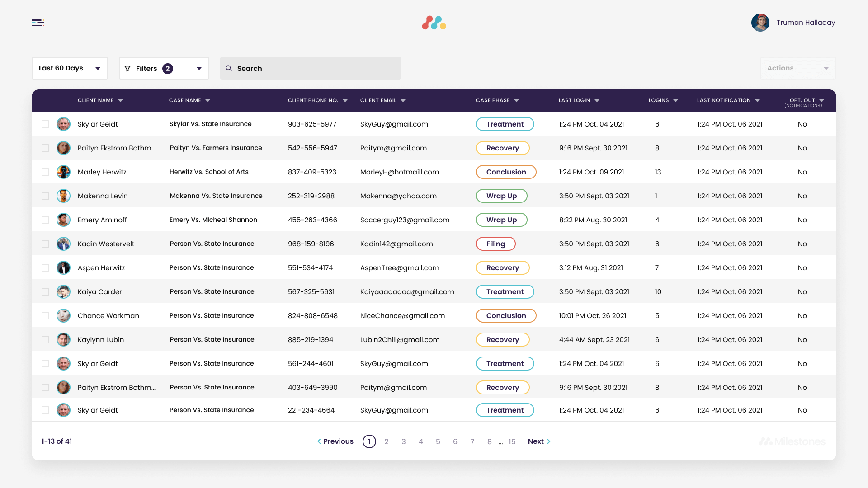
Task: Click the Conclusion badge for Marley Herwitz
Action: 506,172
